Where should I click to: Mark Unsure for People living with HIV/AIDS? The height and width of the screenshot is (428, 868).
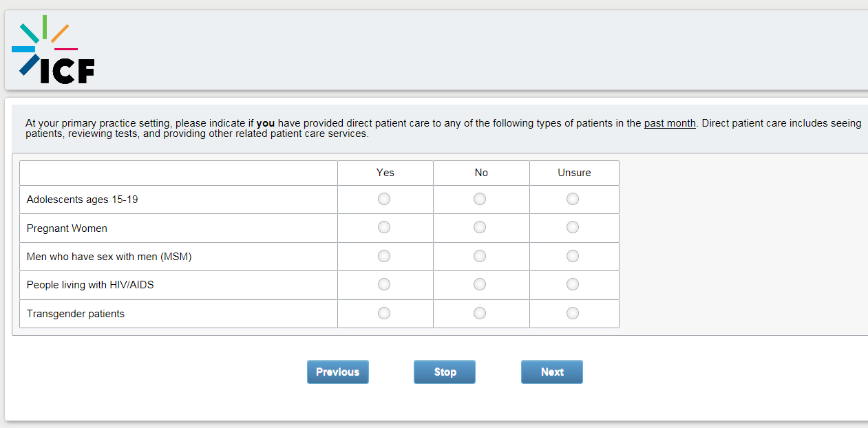click(x=573, y=284)
